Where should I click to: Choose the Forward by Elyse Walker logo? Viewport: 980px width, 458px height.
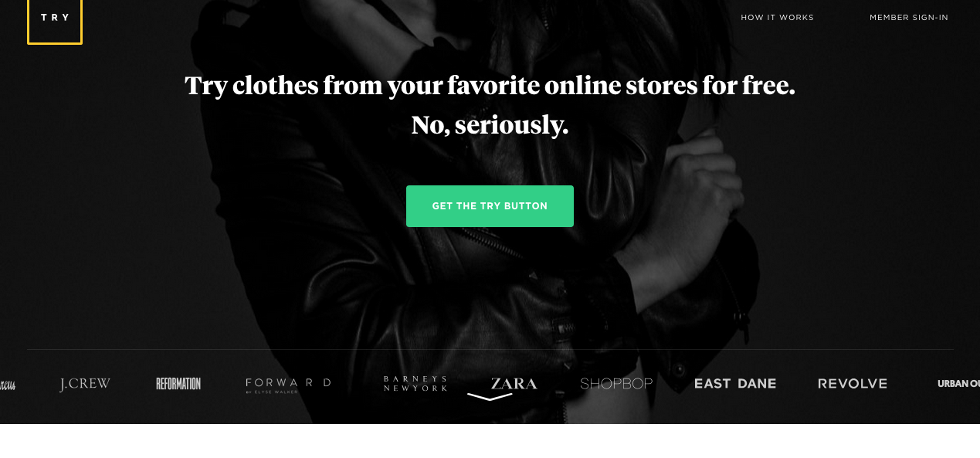click(x=288, y=385)
